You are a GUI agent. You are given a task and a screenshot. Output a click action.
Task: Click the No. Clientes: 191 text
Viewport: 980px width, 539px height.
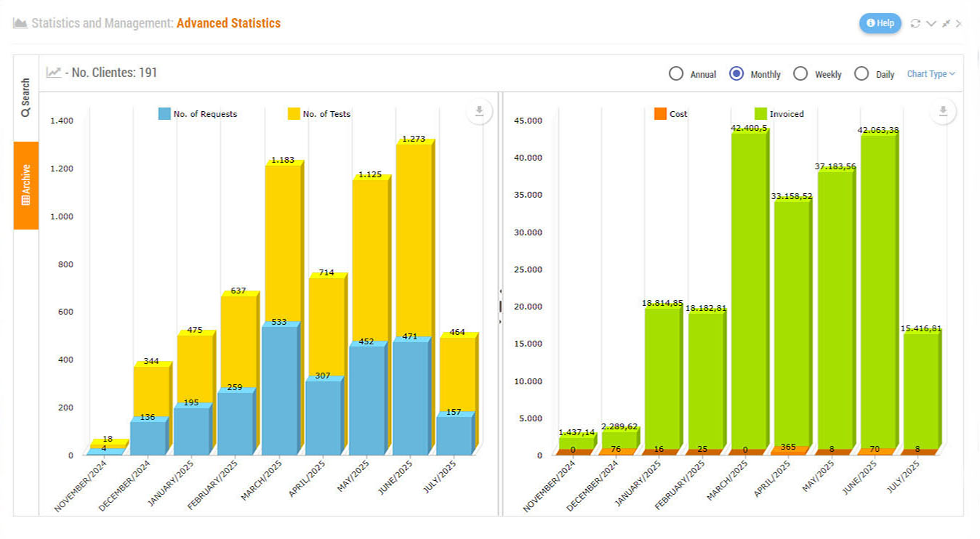pyautogui.click(x=114, y=73)
